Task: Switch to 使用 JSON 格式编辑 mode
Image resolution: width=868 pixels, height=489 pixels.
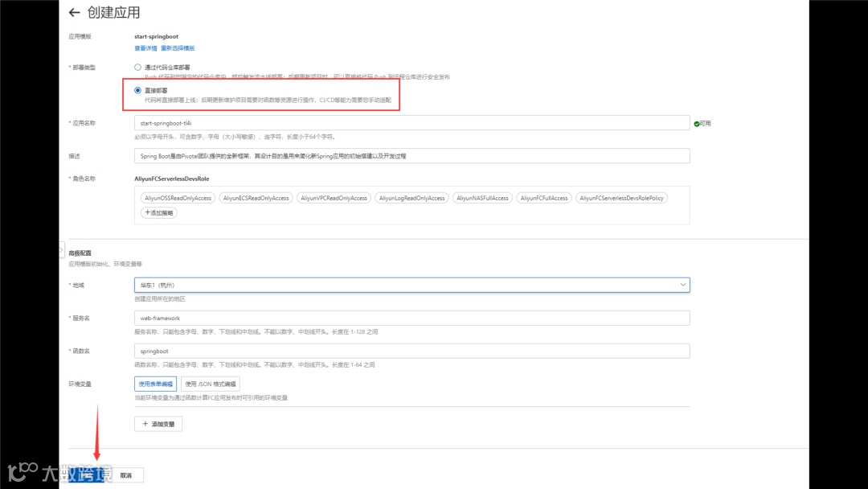Action: pyautogui.click(x=211, y=384)
